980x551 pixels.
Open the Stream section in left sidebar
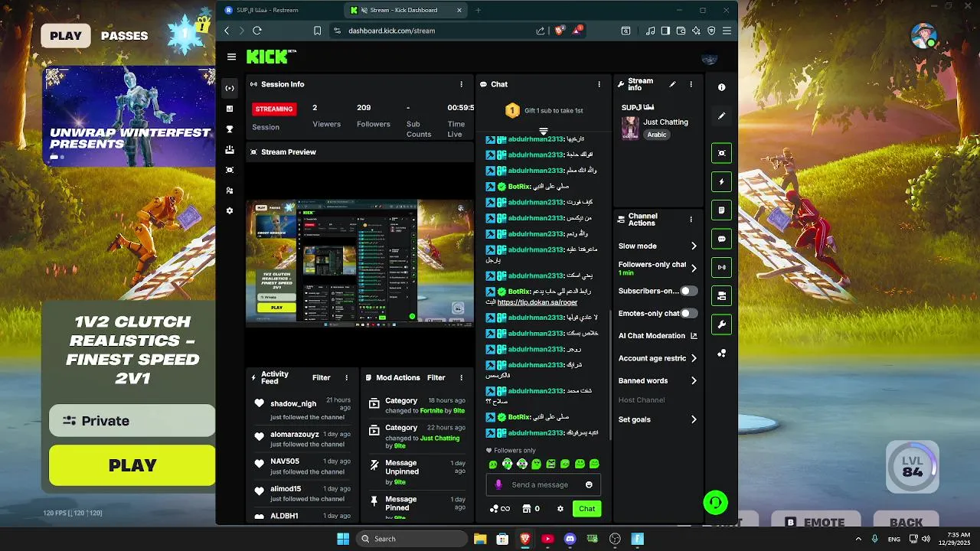(229, 88)
